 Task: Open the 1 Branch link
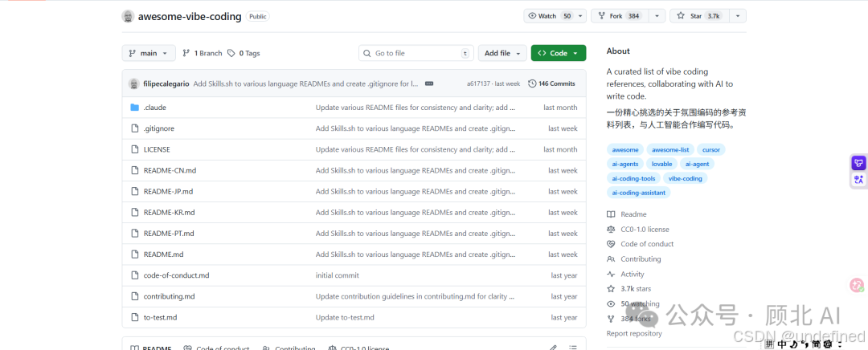point(202,53)
